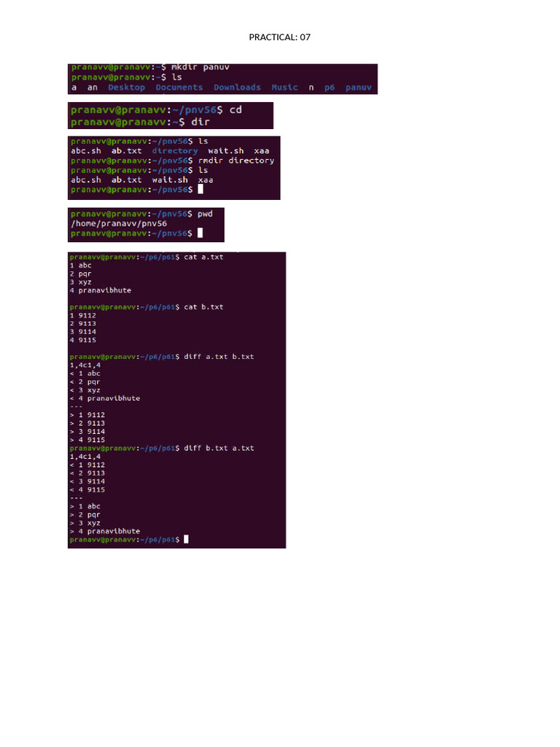Click the panuv directory name in listing
Image resolution: width=560 pixels, height=747 pixels.
click(359, 88)
